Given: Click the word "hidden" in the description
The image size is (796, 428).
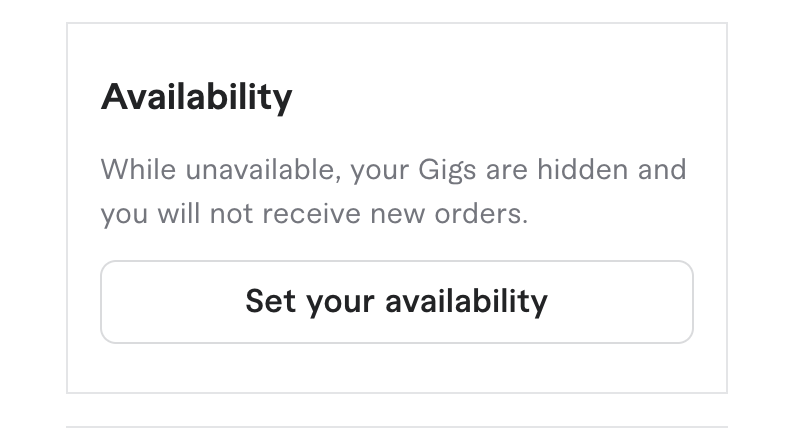Looking at the screenshot, I should point(583,169).
